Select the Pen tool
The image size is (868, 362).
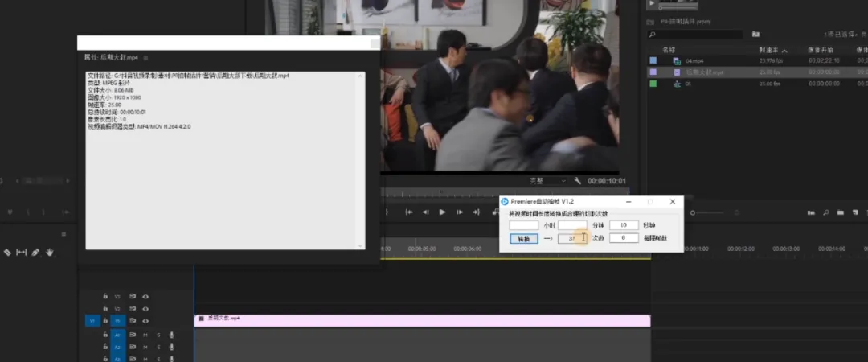tap(35, 253)
